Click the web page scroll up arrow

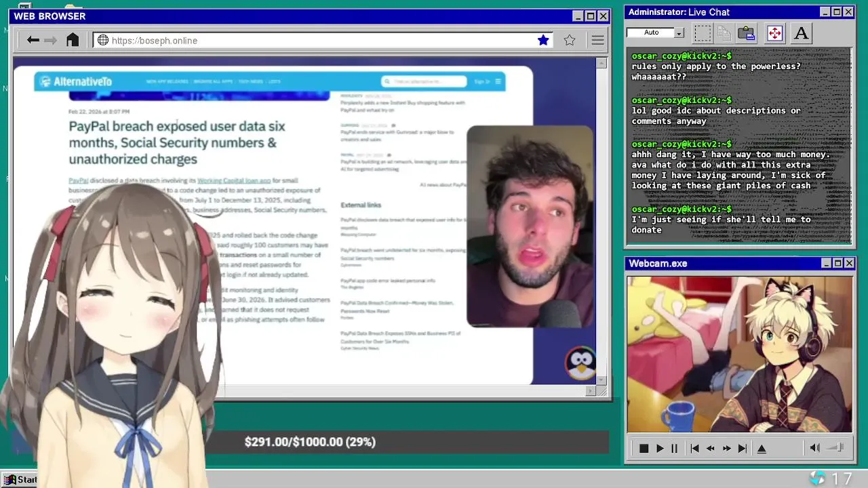pos(601,63)
